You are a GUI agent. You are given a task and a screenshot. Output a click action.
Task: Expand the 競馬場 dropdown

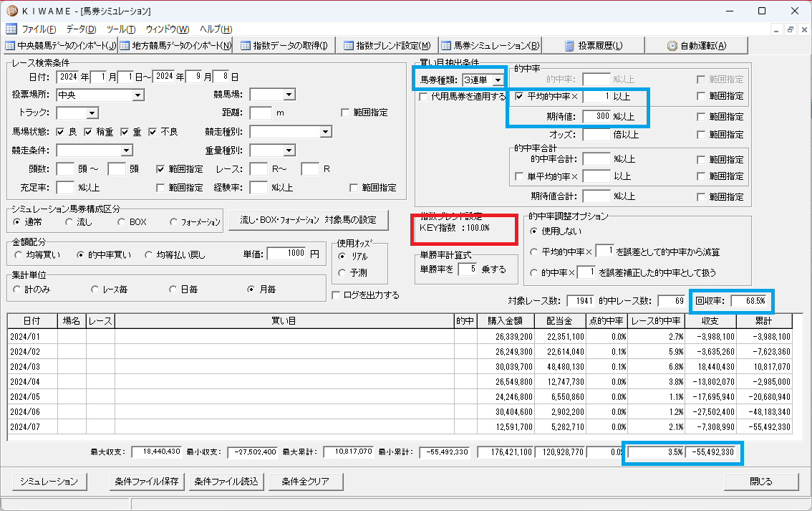[289, 95]
